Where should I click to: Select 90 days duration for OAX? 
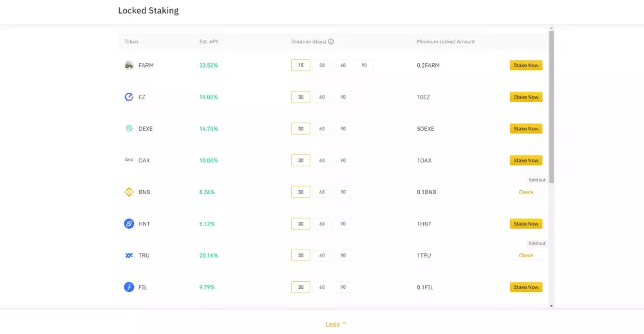tap(343, 161)
